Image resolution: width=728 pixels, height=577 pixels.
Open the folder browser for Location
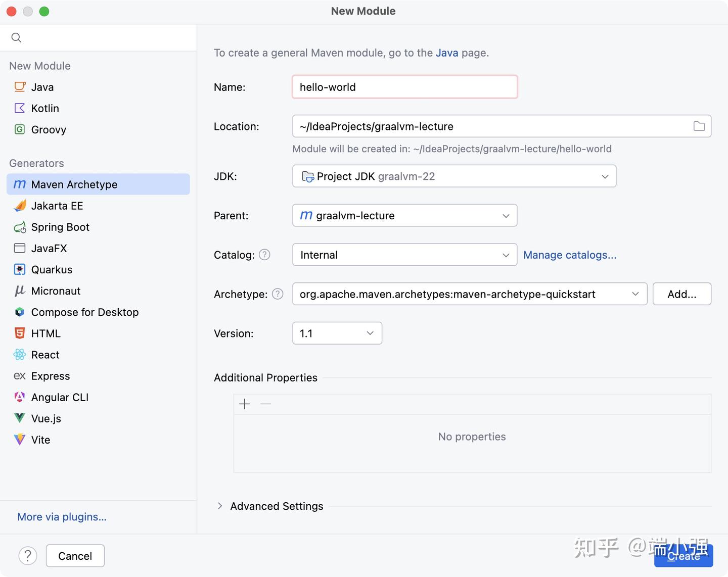click(699, 126)
